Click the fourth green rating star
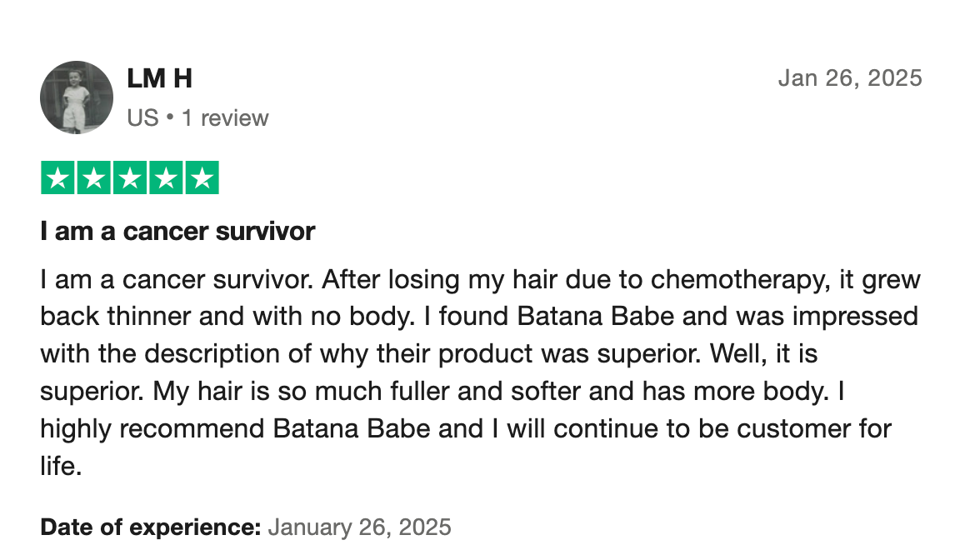The height and width of the screenshot is (560, 970). [x=165, y=178]
